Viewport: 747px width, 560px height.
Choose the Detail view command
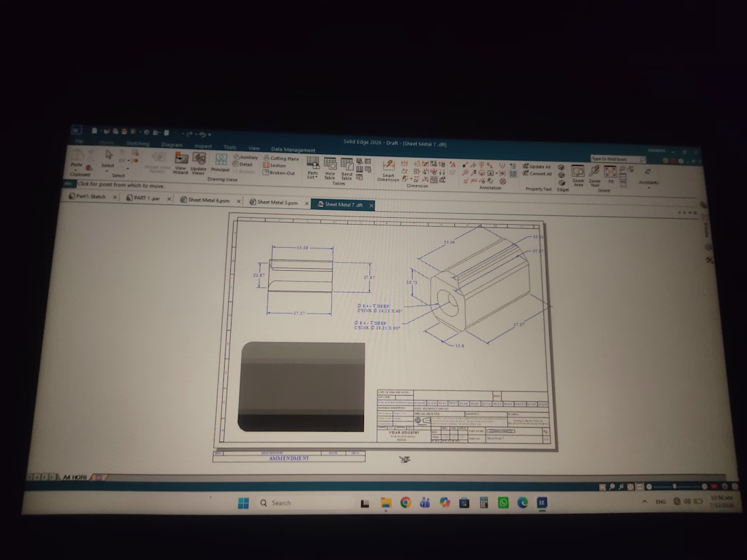tap(242, 164)
